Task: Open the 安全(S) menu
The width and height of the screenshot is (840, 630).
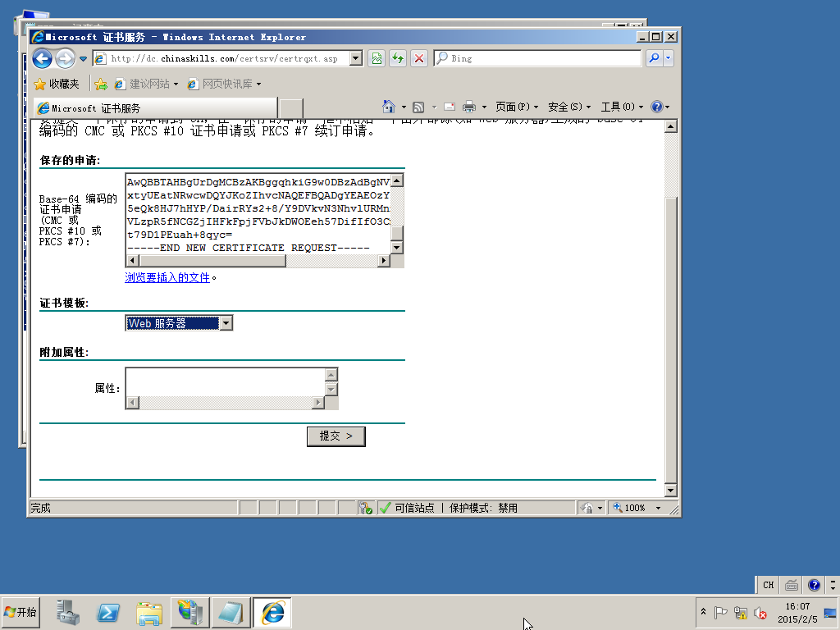Action: coord(569,107)
